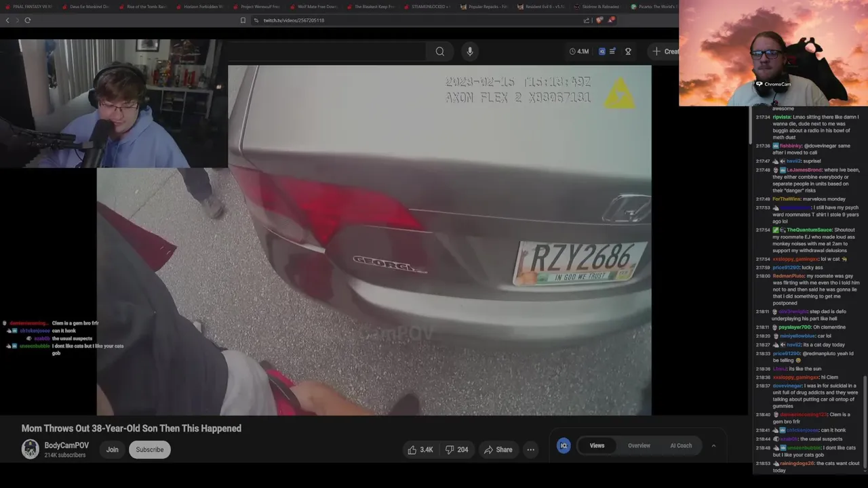Dislike the video with thumbs-down 204
This screenshot has width=868, height=488.
point(456,449)
